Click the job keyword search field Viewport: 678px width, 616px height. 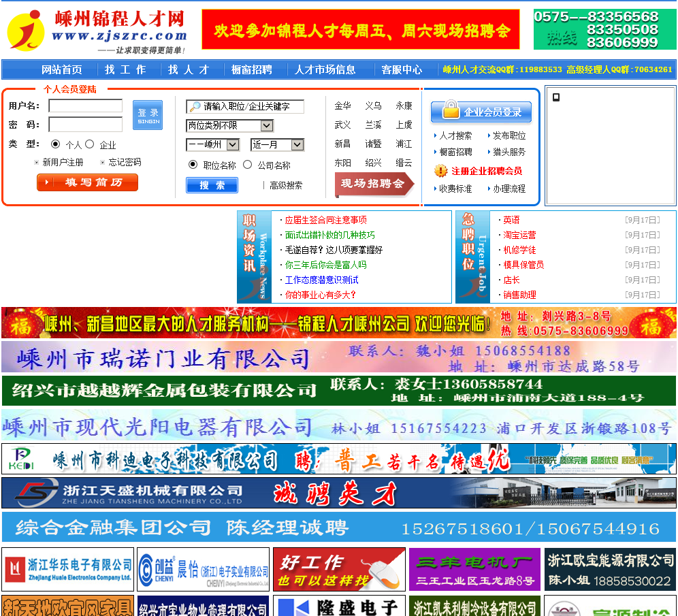(245, 106)
